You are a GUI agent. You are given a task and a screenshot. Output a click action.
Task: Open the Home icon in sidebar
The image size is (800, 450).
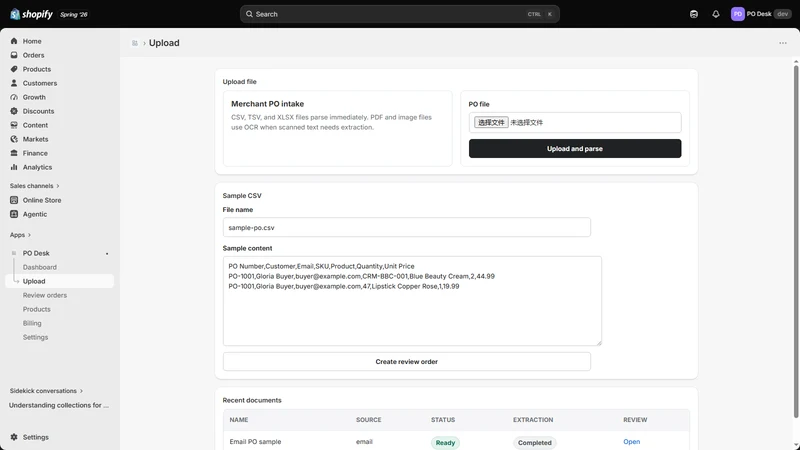(14, 41)
